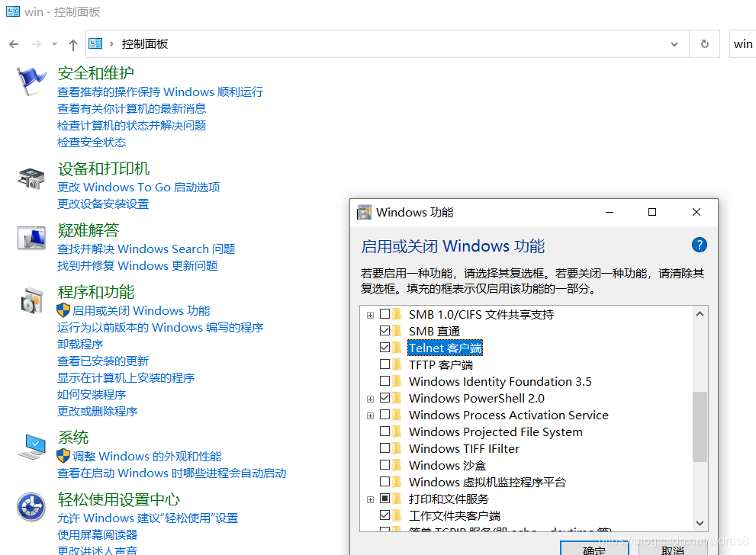Click the breadcrumb chevron before 控制面板
The height and width of the screenshot is (555, 756).
pos(111,44)
